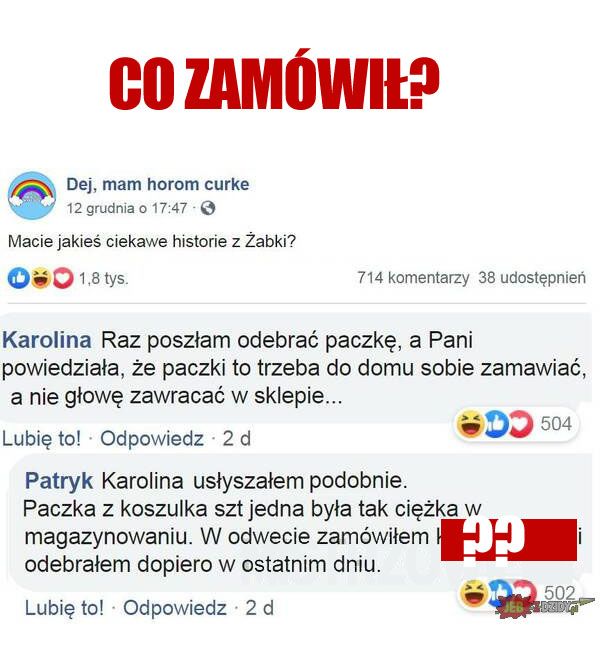Open page name Dej, mam horom curke
Viewport: 600px width, 656px height.
[x=158, y=184]
